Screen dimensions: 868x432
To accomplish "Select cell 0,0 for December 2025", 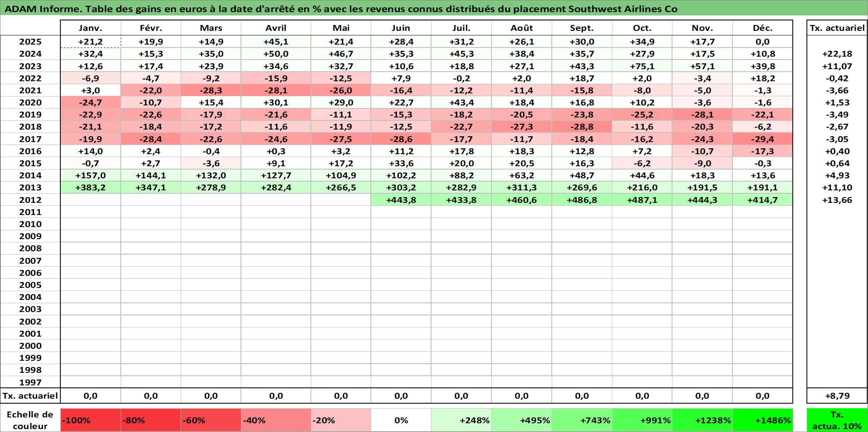I will (763, 42).
